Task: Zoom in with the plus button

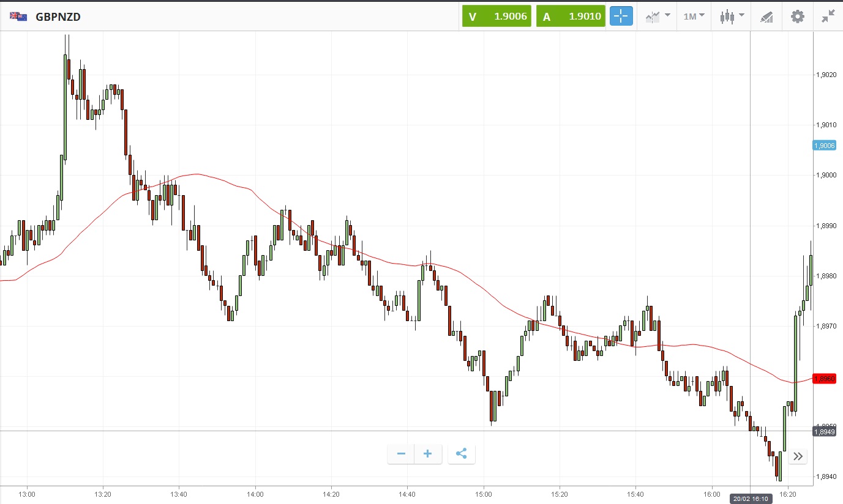Action: click(x=428, y=454)
